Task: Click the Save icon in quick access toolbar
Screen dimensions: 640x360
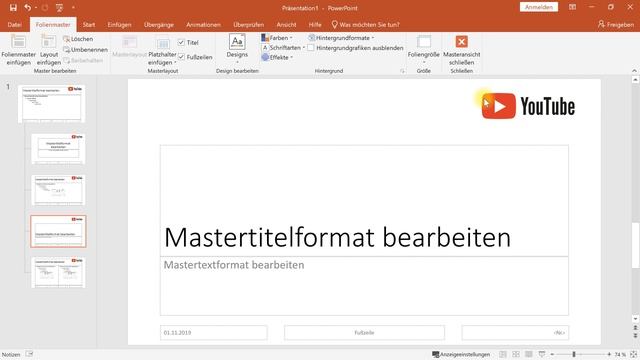Action: [x=13, y=8]
